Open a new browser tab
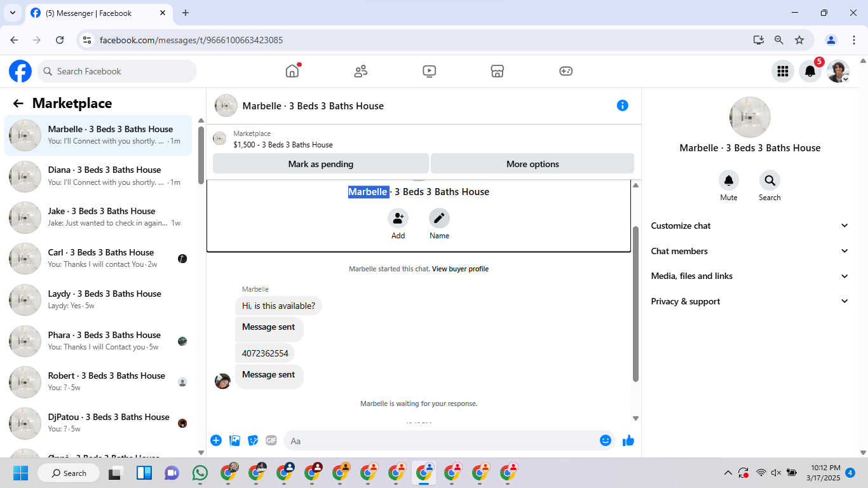The image size is (868, 488). tap(186, 13)
